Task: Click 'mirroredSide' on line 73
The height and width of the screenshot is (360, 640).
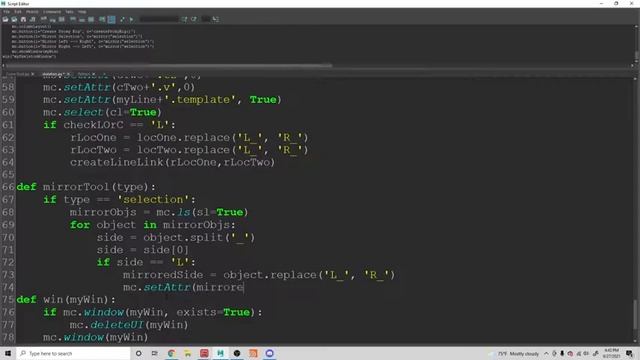Action: point(163,275)
